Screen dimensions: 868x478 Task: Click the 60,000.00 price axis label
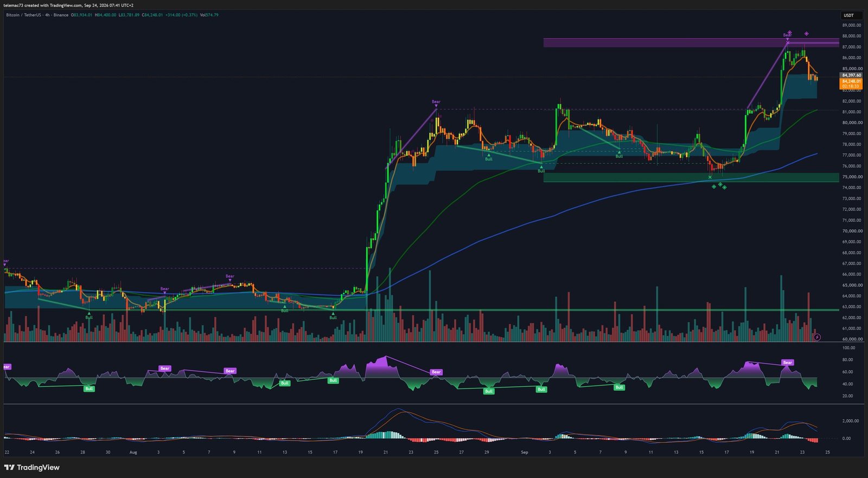point(852,339)
